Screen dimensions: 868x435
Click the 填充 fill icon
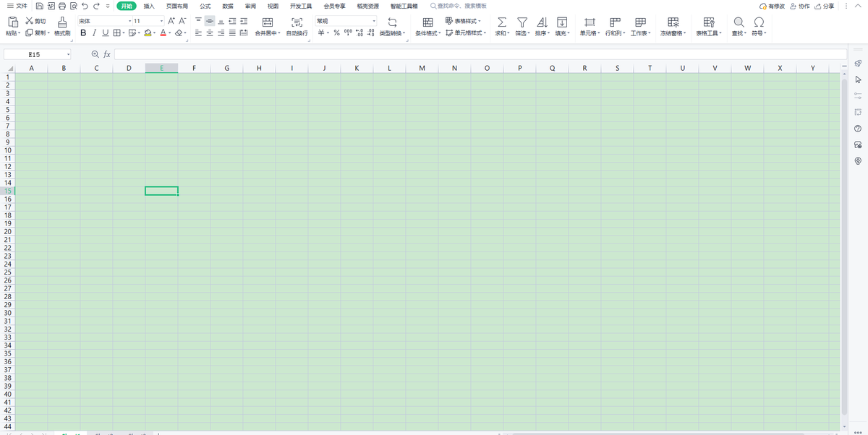(x=562, y=22)
